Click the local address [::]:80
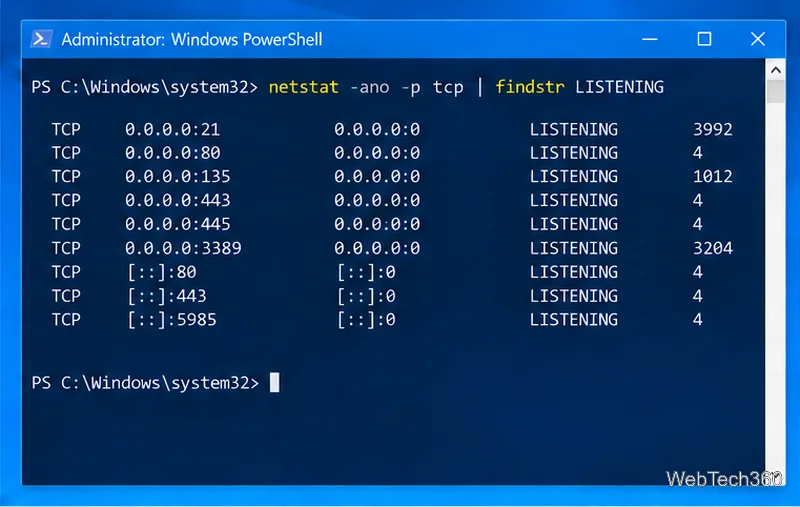 click(162, 272)
